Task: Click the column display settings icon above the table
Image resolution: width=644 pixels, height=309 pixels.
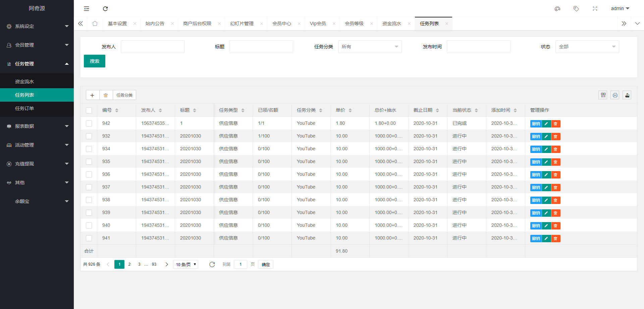Action: pyautogui.click(x=603, y=95)
